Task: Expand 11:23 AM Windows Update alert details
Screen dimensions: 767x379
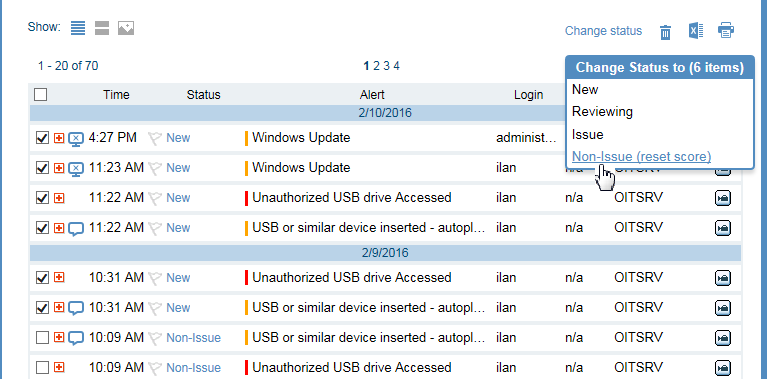Action: pos(59,169)
